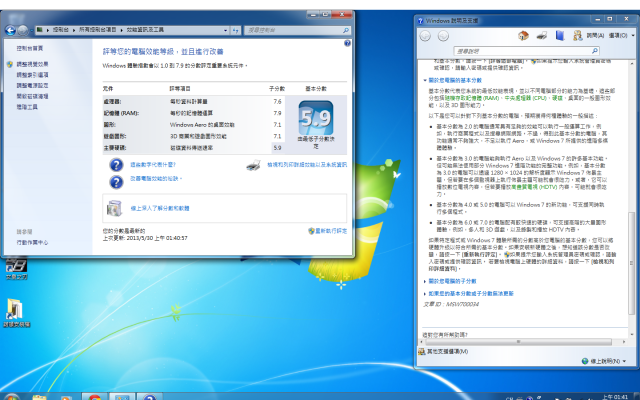Go back in the Control Panel window
Screen dimensions: 640x400
click(10, 30)
